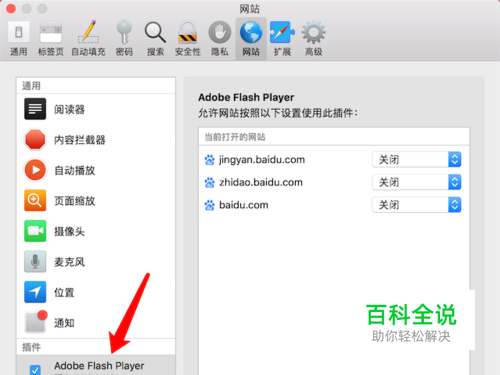Screen dimensions: 500x375
Task: Select the 内容拦截器 red stop-sign icon
Action: point(35,139)
